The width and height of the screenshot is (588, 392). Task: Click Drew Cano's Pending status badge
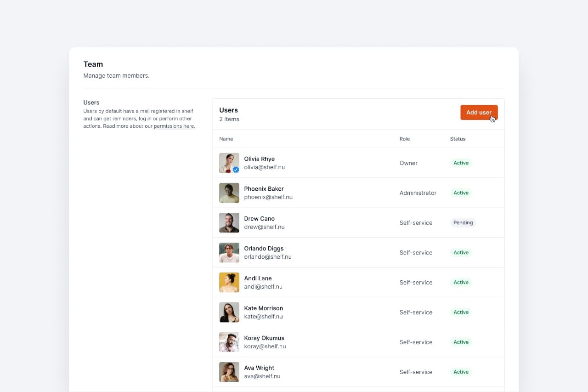[x=463, y=222]
